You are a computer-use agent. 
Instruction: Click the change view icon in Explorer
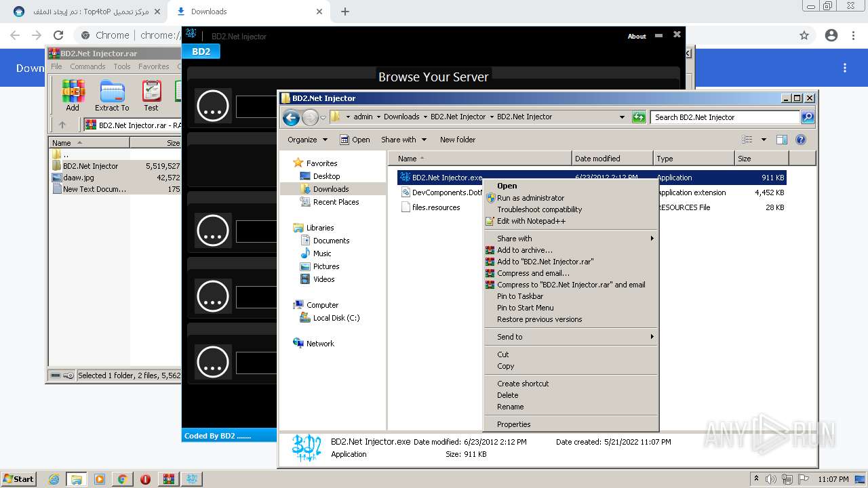point(747,140)
